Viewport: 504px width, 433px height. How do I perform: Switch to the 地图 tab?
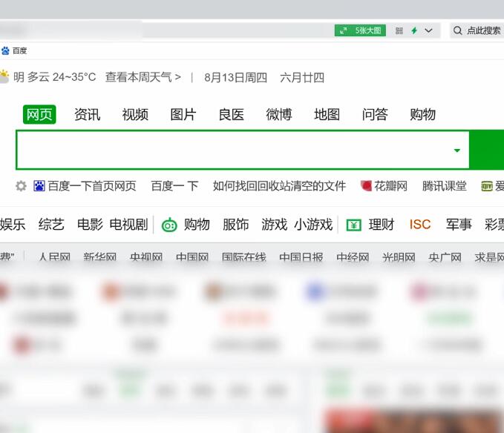pyautogui.click(x=327, y=115)
